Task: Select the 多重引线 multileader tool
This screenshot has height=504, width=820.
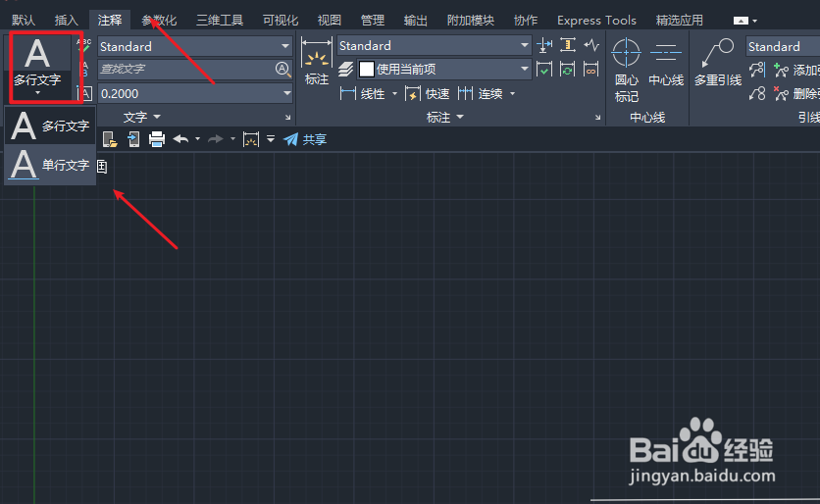Action: click(x=718, y=62)
